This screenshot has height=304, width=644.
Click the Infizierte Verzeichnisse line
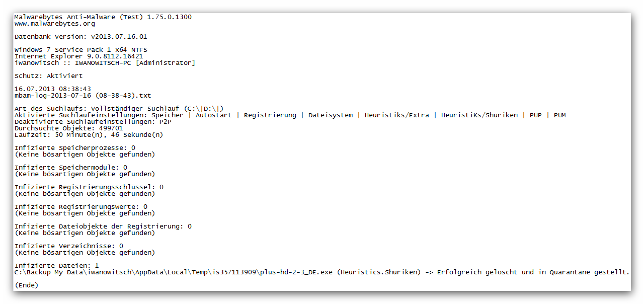pyautogui.click(x=68, y=246)
